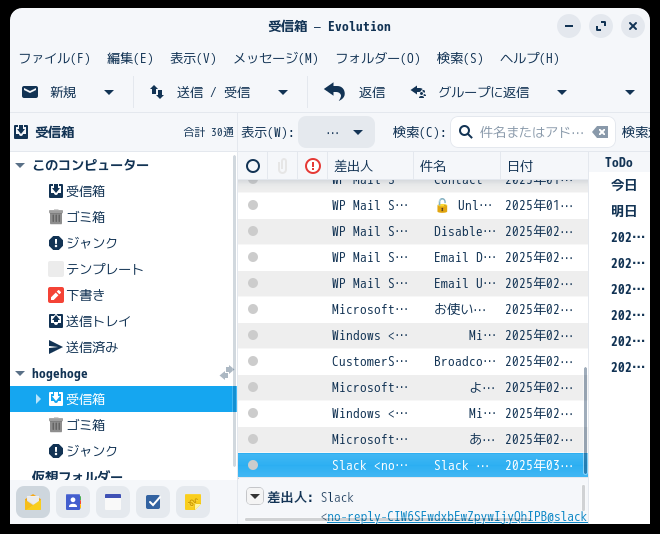Click the Reply to Group icon
The width and height of the screenshot is (660, 534).
pos(418,92)
